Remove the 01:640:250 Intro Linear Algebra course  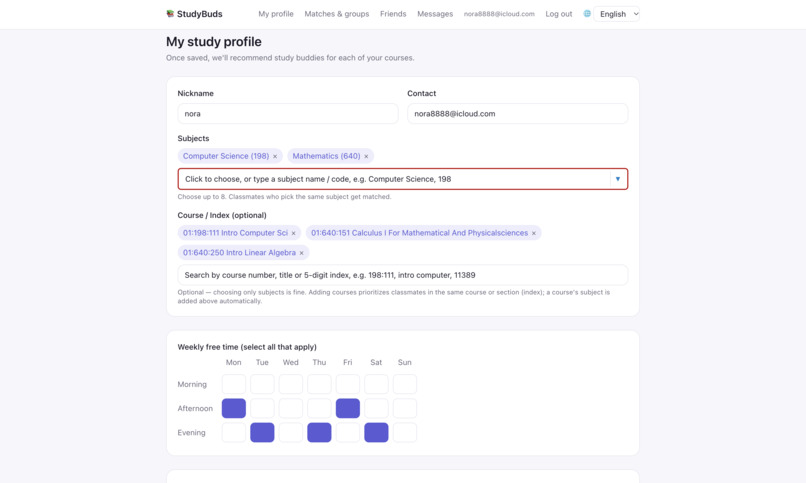click(302, 253)
